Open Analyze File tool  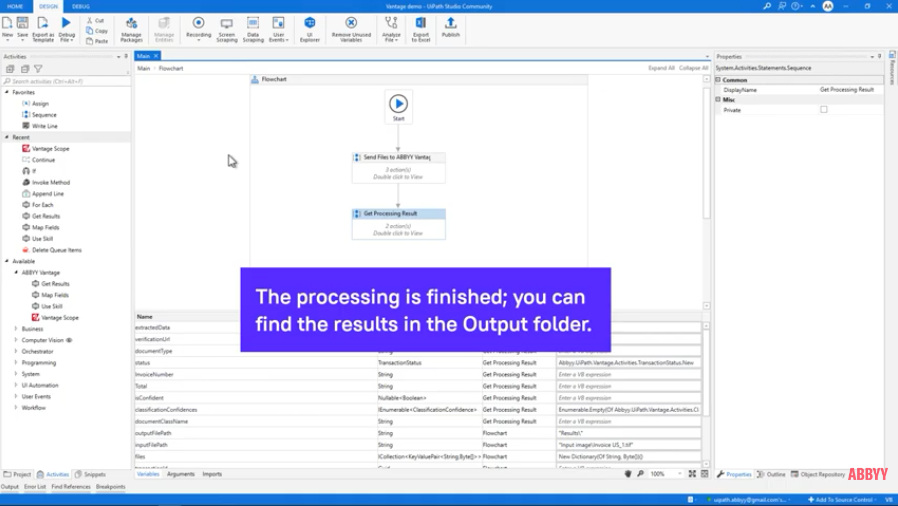(391, 29)
